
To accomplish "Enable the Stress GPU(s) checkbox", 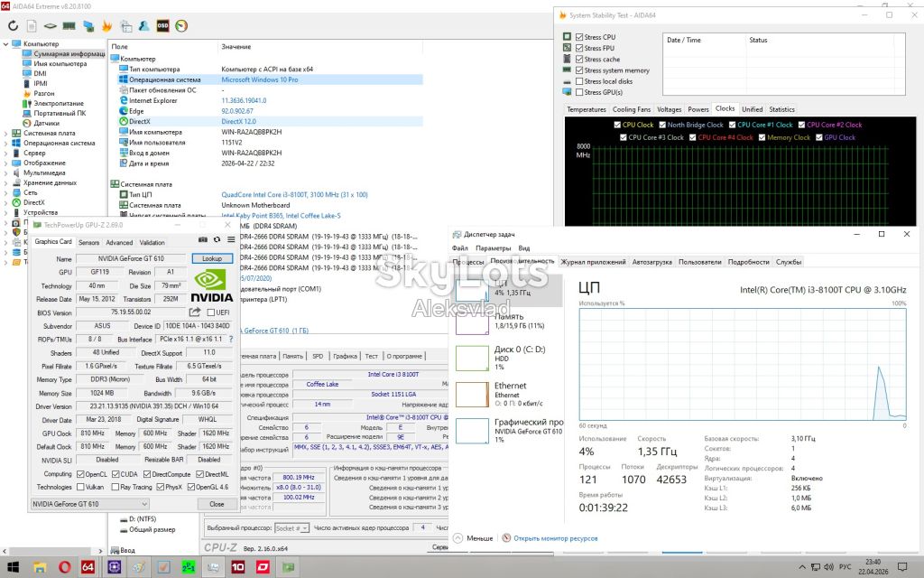I will 579,92.
